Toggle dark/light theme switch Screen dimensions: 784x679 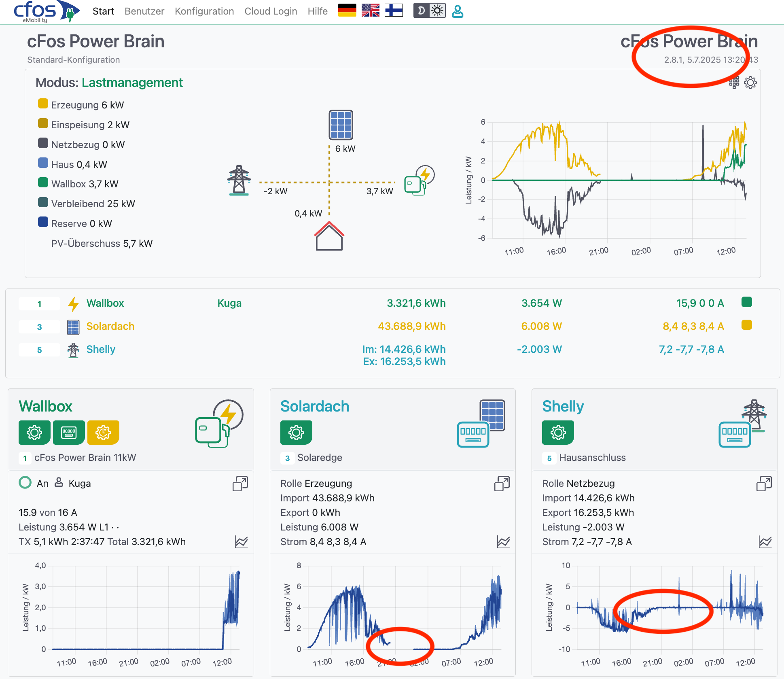pos(429,11)
